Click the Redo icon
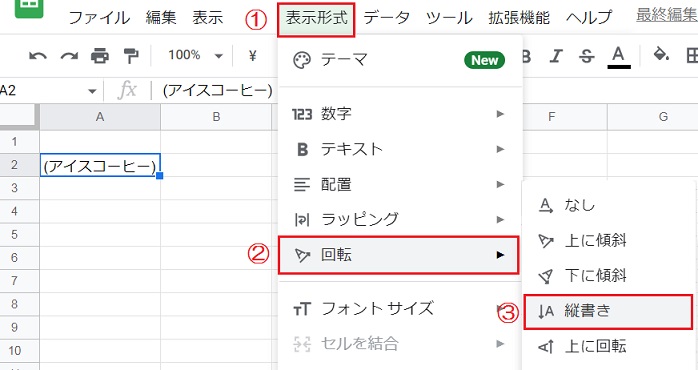Screen dimensions: 698x370 pos(69,56)
